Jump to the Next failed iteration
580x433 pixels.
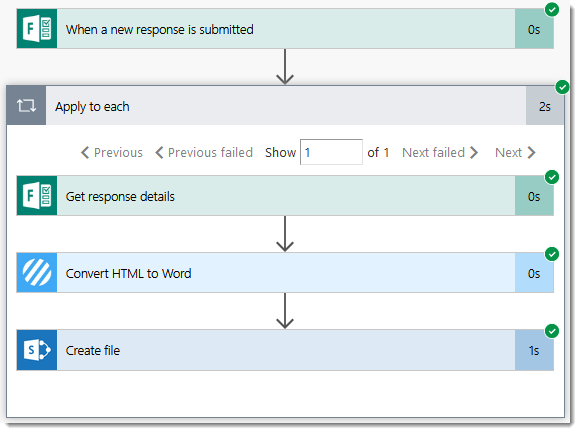(x=440, y=152)
